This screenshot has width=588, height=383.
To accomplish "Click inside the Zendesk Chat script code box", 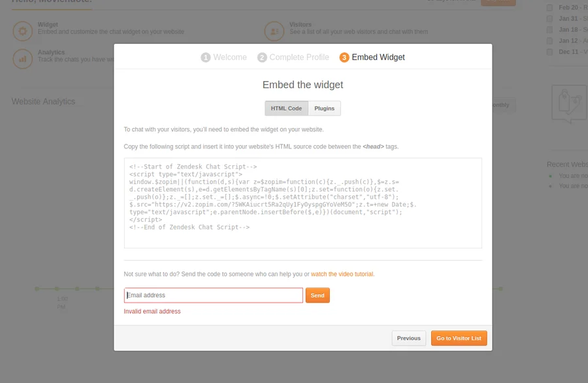I will (302, 203).
